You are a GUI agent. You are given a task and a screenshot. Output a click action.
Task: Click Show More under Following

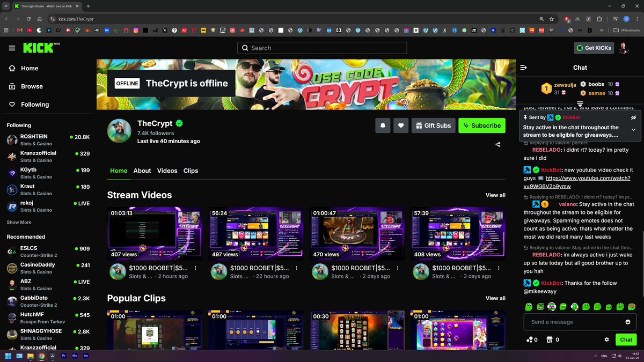pos(19,222)
